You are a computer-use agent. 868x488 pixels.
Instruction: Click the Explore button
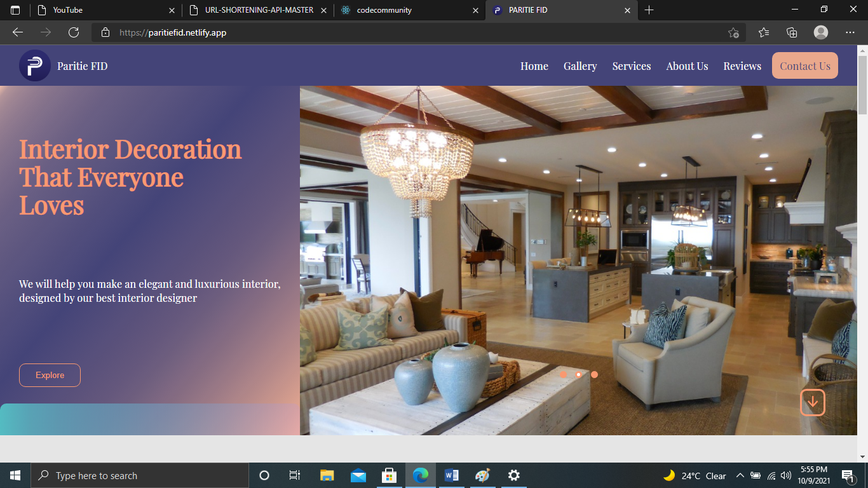tap(50, 375)
